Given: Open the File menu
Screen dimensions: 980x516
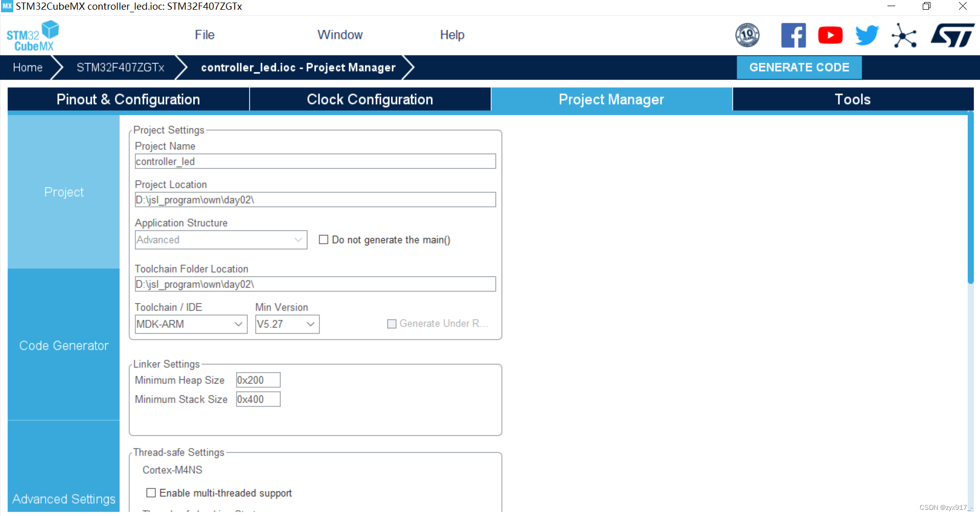Looking at the screenshot, I should coord(204,35).
